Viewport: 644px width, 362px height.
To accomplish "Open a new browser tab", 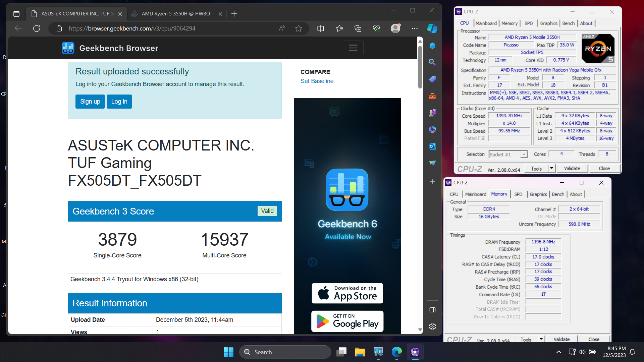I will click(x=234, y=14).
